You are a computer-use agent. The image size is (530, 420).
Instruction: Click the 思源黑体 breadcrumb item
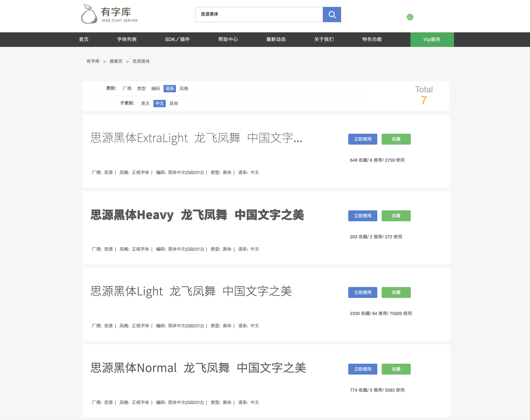pyautogui.click(x=141, y=61)
